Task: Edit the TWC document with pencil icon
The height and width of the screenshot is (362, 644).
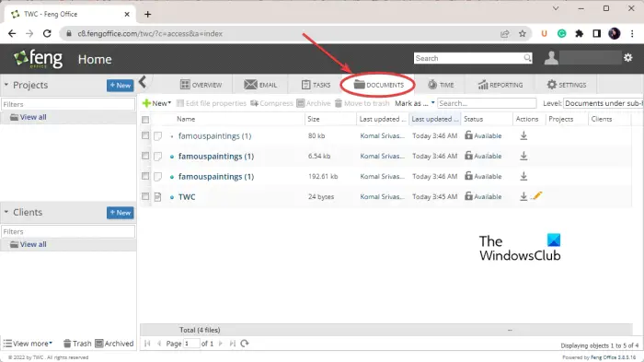Action: 537,196
